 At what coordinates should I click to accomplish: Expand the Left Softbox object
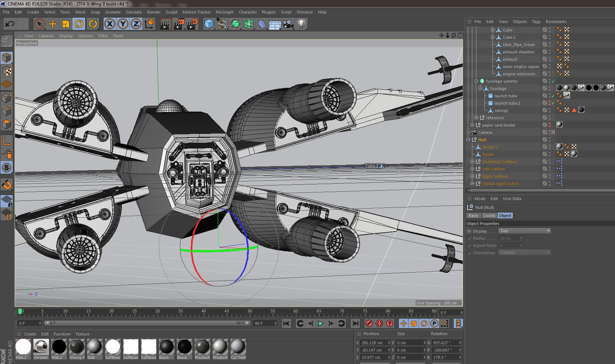pos(472,169)
